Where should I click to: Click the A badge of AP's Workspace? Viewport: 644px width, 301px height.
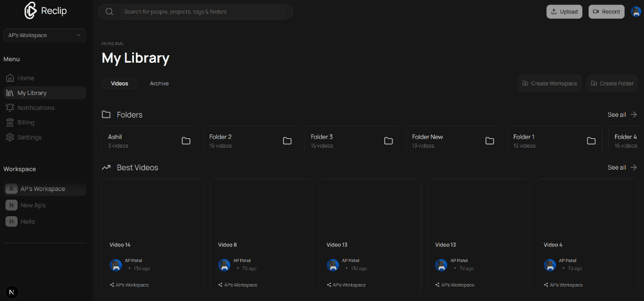click(11, 189)
